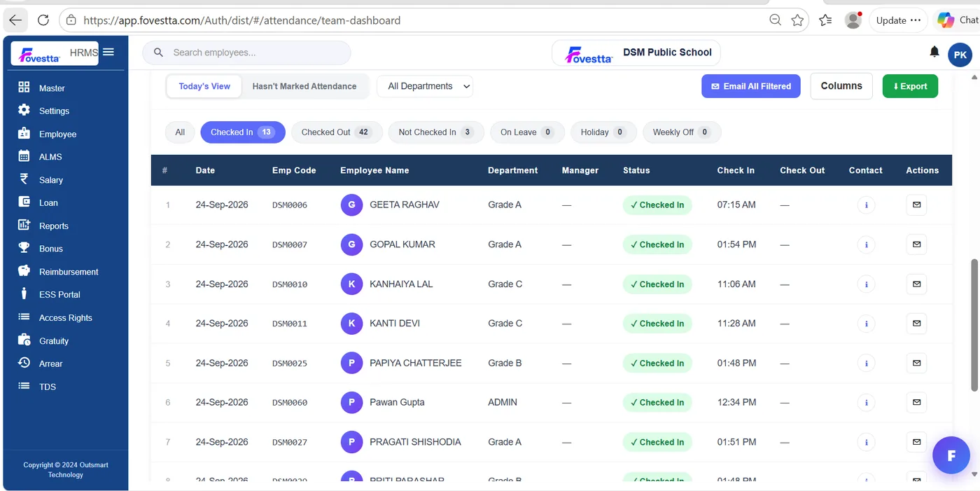
Task: Open the Copilot Chat button in browser
Action: (x=956, y=20)
